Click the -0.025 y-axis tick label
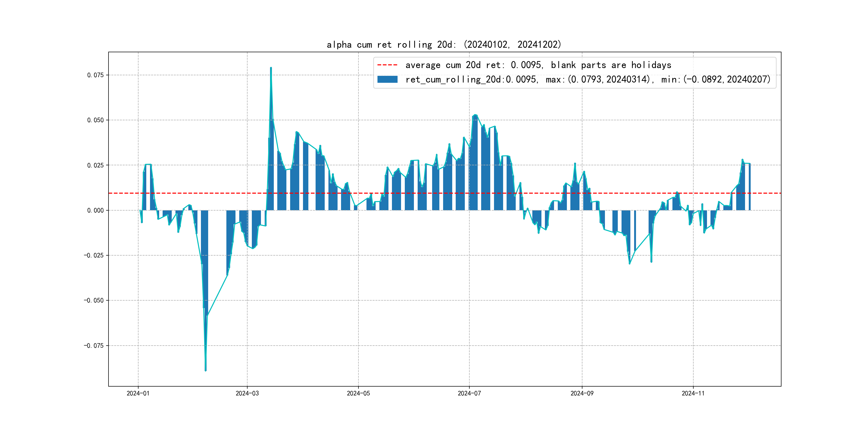 (x=94, y=255)
